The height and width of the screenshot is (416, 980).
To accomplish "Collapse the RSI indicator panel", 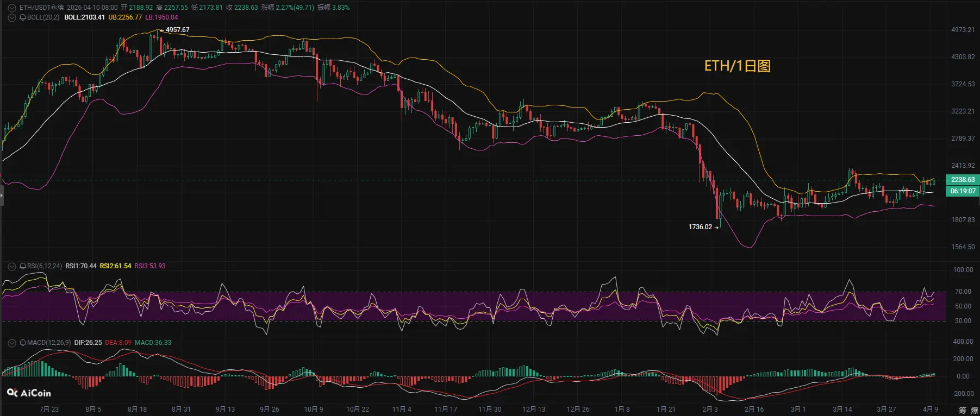I will (12, 266).
